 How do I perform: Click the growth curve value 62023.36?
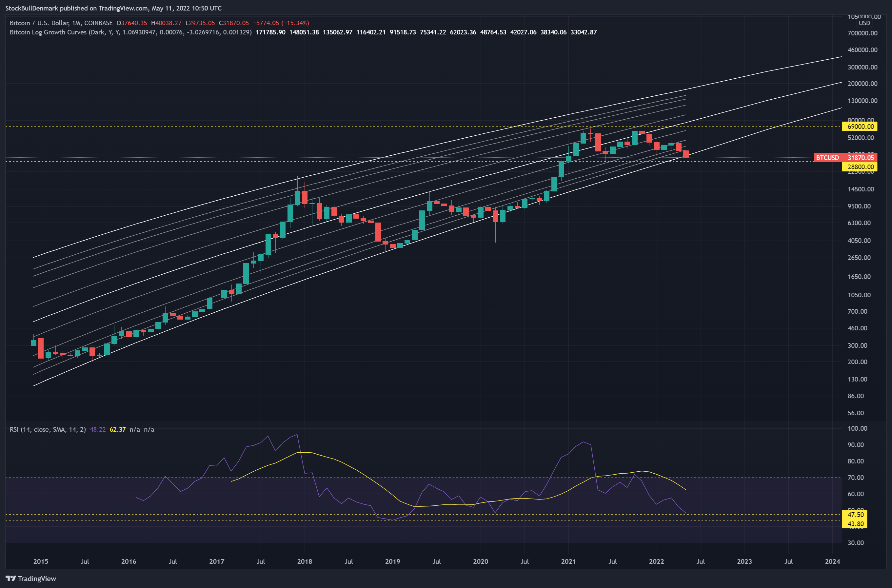tap(463, 32)
